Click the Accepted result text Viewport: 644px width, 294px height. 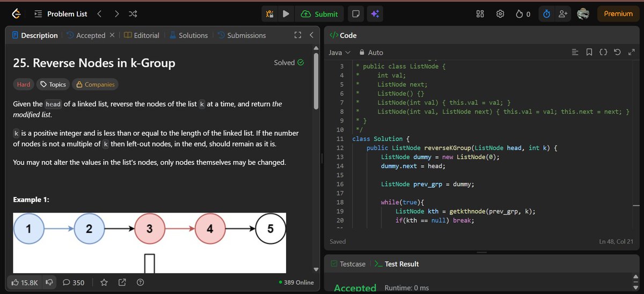[355, 288]
